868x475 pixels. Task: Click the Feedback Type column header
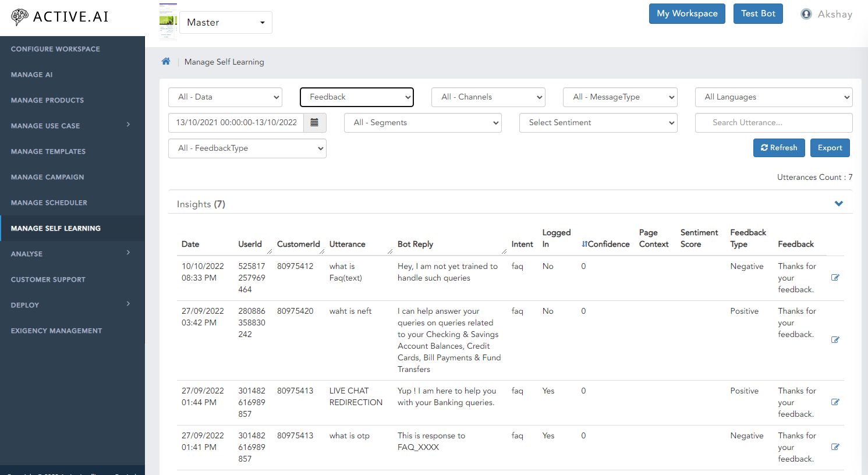coord(748,238)
